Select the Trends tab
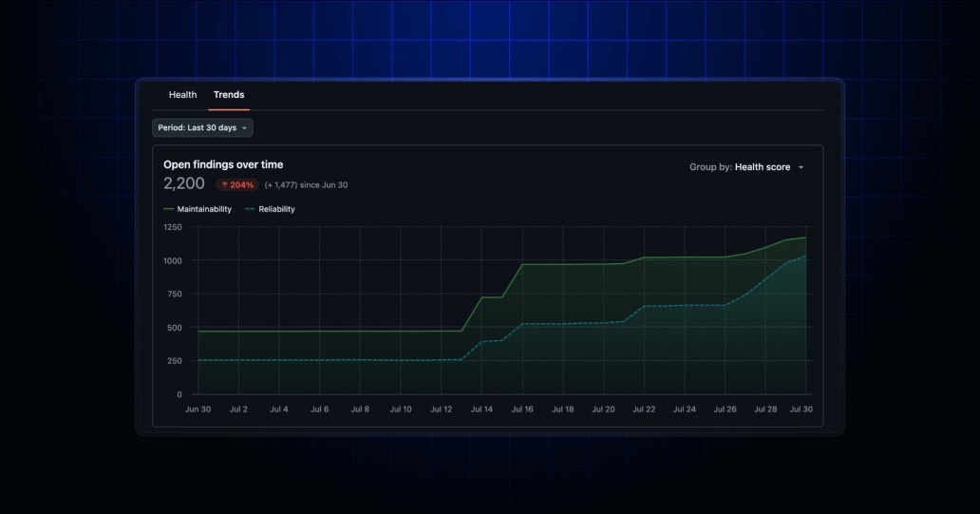 (x=229, y=95)
